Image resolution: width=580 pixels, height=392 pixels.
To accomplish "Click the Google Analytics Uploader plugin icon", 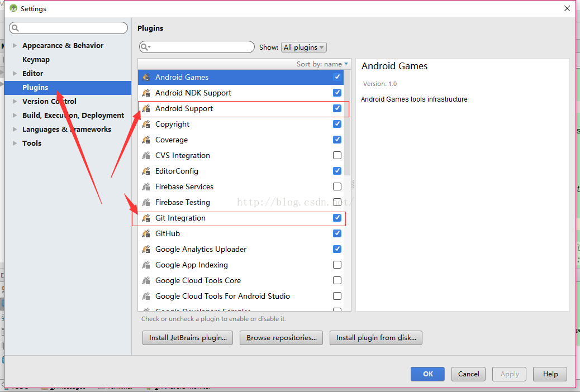I will [x=146, y=249].
